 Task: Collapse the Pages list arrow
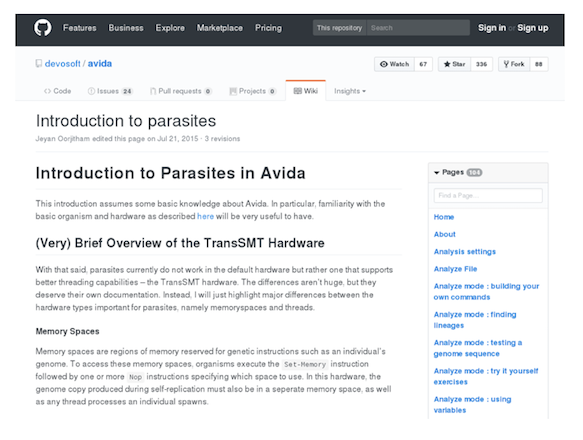[437, 173]
